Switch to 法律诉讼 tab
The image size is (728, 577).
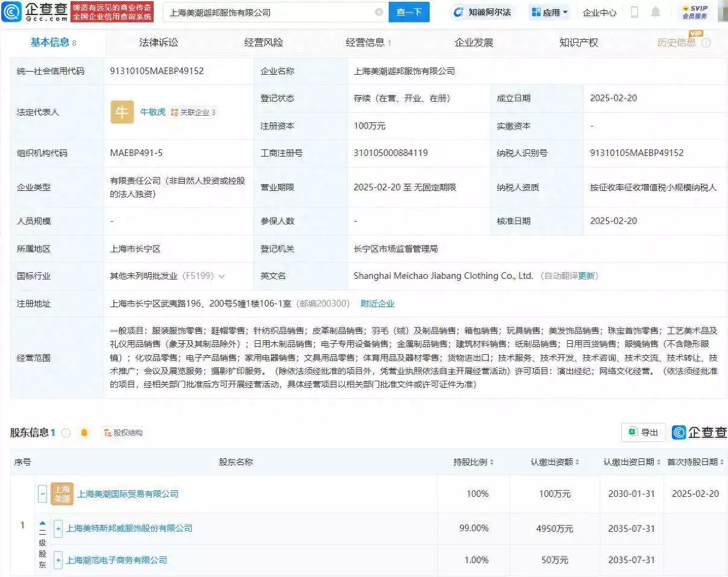[x=158, y=42]
